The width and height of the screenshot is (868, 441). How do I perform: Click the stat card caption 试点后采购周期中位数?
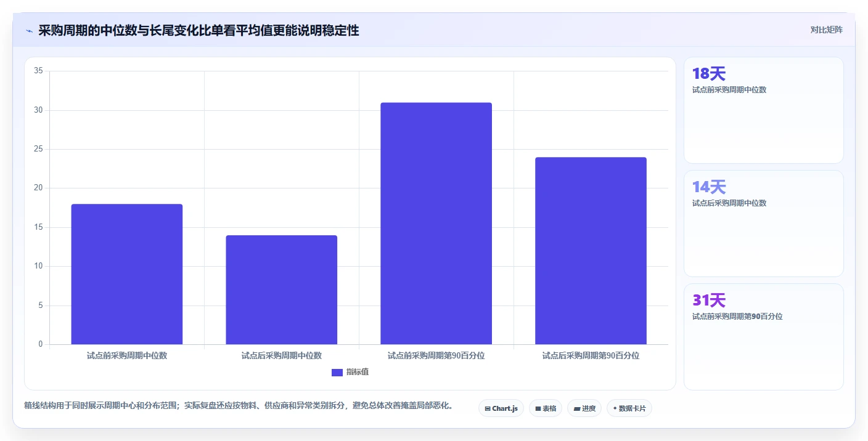click(x=729, y=203)
